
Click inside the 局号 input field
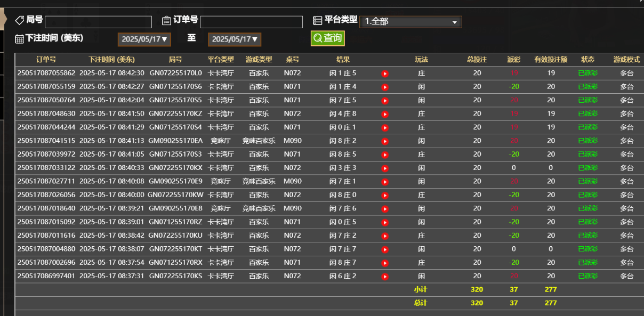98,21
